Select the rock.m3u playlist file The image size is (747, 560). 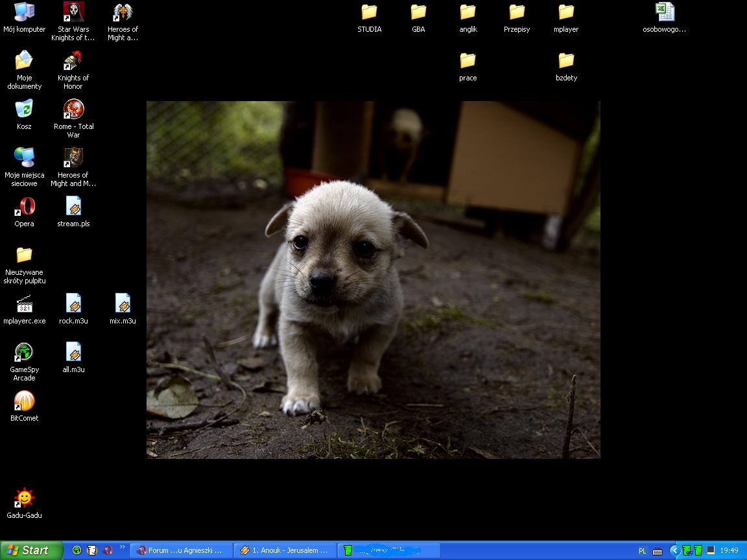tap(73, 304)
